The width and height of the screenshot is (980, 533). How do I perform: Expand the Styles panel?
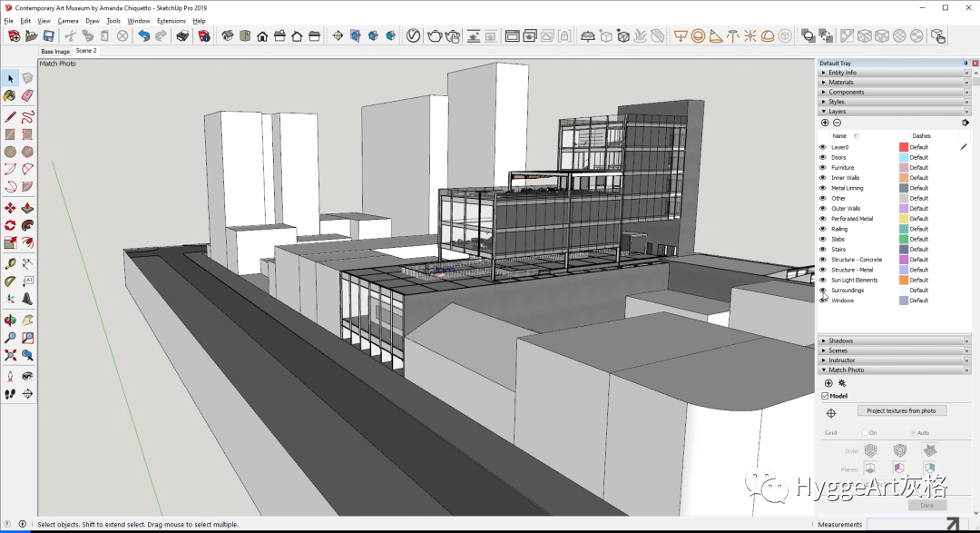[895, 102]
